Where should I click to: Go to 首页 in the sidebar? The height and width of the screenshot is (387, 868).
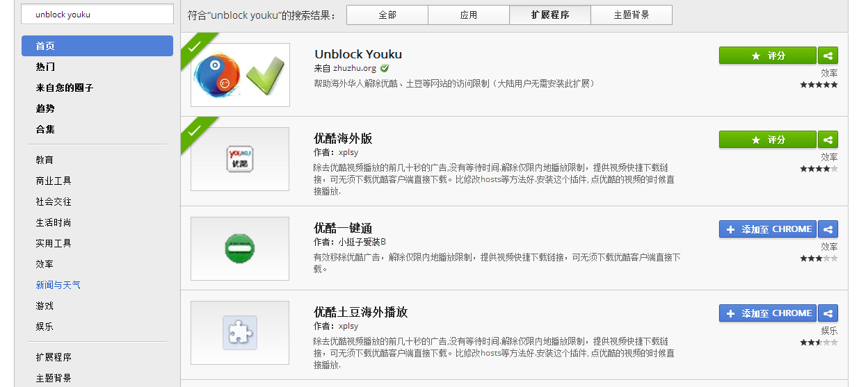coord(97,46)
